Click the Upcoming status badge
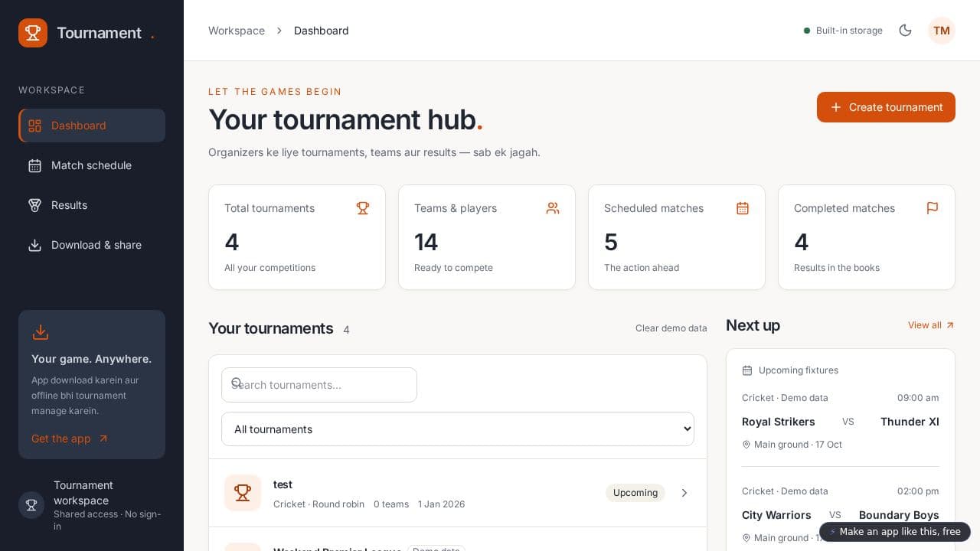Viewport: 980px width, 551px height. [x=635, y=493]
